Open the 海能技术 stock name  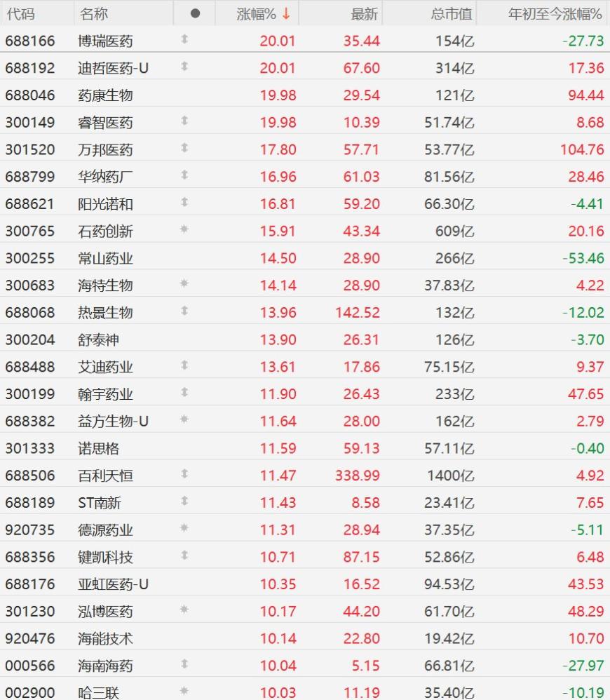click(105, 638)
